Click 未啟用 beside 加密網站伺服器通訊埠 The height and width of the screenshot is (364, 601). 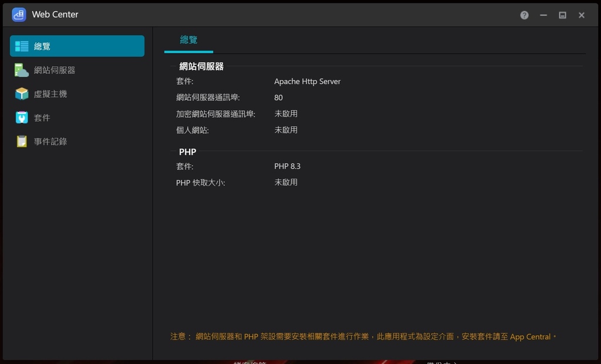(x=286, y=114)
